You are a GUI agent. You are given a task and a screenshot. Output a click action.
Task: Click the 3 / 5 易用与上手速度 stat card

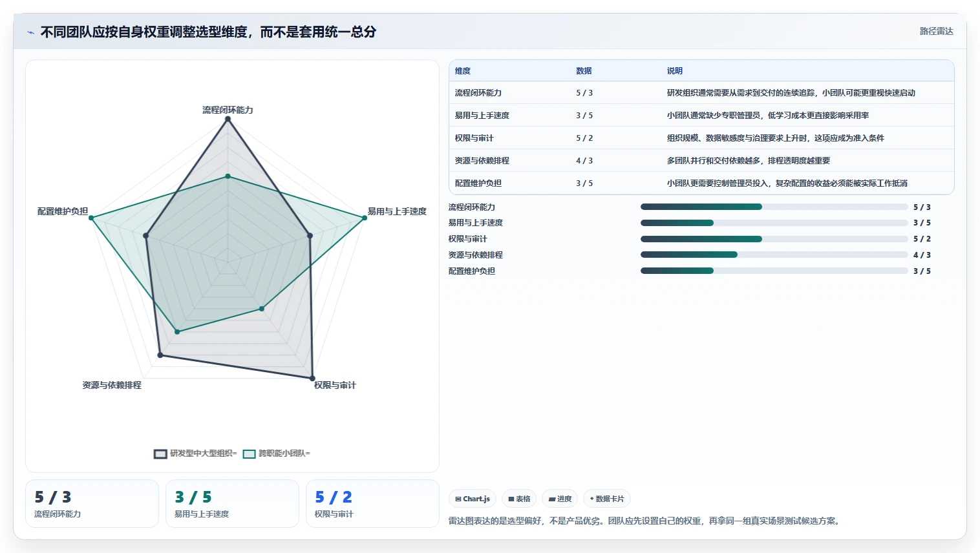tap(232, 503)
